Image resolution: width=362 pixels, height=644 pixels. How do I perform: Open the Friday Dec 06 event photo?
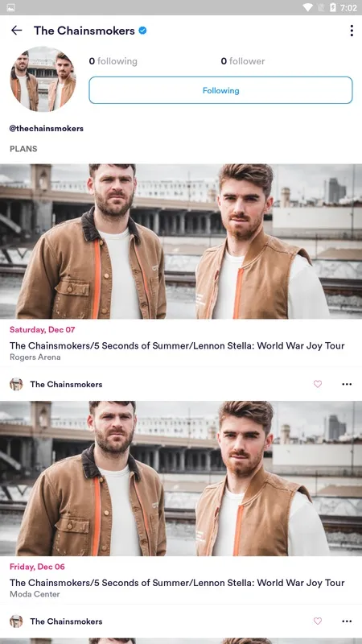click(181, 478)
